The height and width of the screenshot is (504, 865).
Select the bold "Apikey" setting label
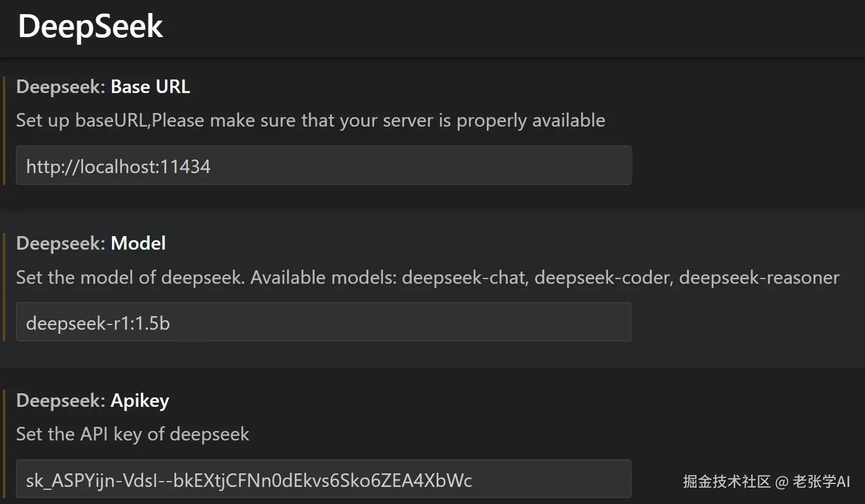[x=140, y=400]
